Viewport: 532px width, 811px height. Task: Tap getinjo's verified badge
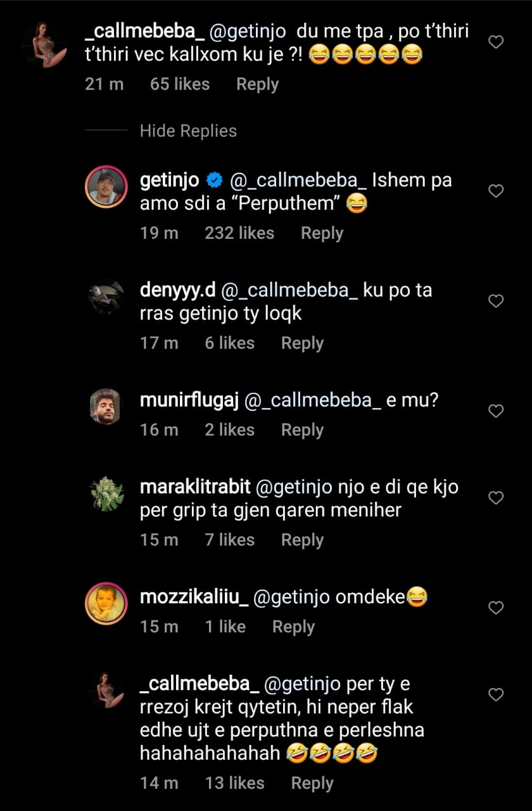point(214,181)
